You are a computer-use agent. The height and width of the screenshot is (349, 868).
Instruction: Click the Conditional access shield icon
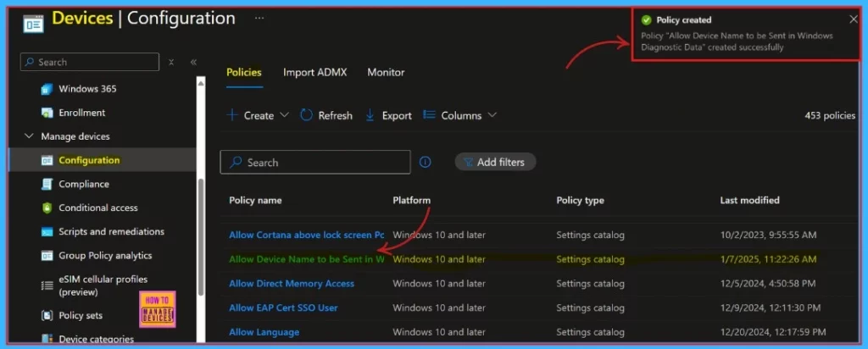(x=47, y=208)
